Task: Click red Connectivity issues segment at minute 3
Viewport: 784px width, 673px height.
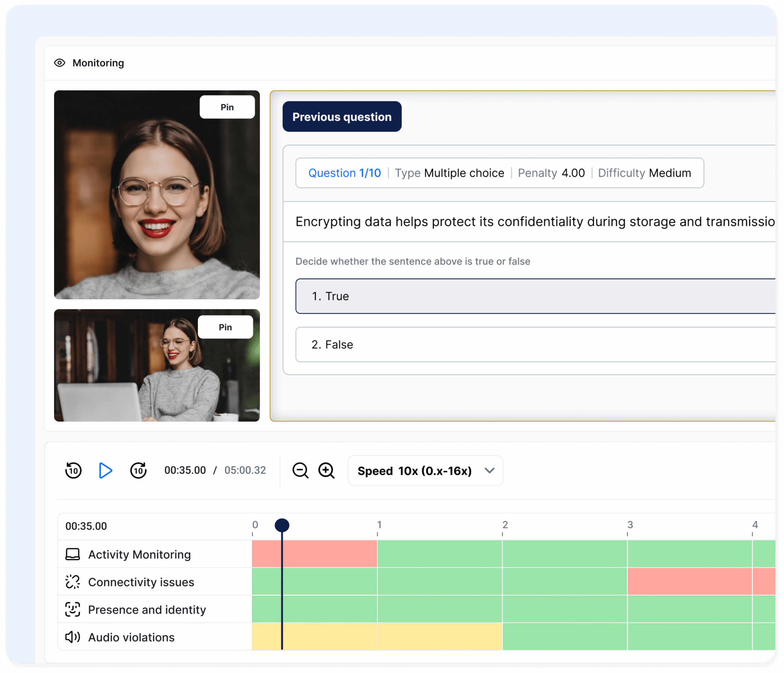Action: coord(689,581)
